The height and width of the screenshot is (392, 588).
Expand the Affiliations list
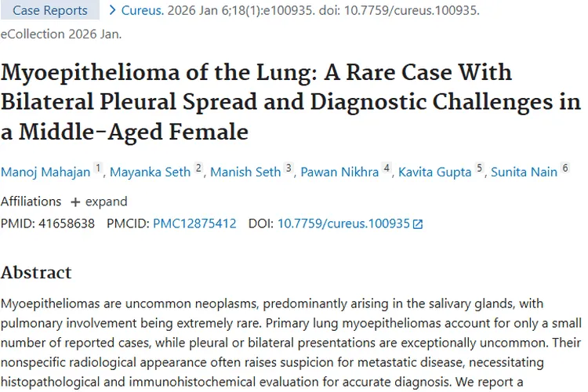tap(99, 201)
